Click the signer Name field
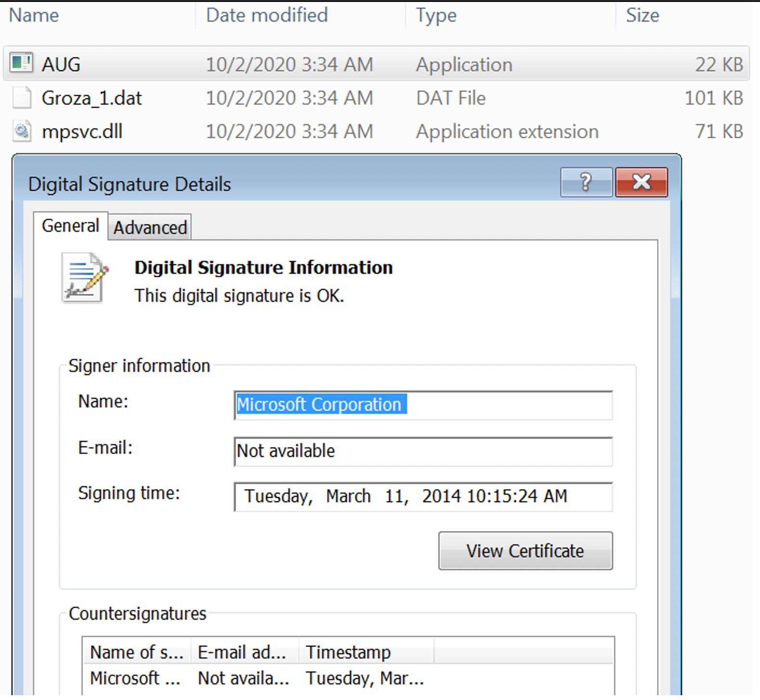The image size is (760, 700). pyautogui.click(x=423, y=405)
